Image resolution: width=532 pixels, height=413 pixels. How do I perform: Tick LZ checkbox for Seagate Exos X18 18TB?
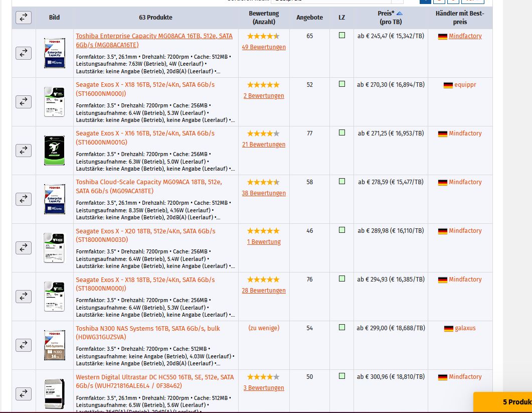tap(342, 279)
